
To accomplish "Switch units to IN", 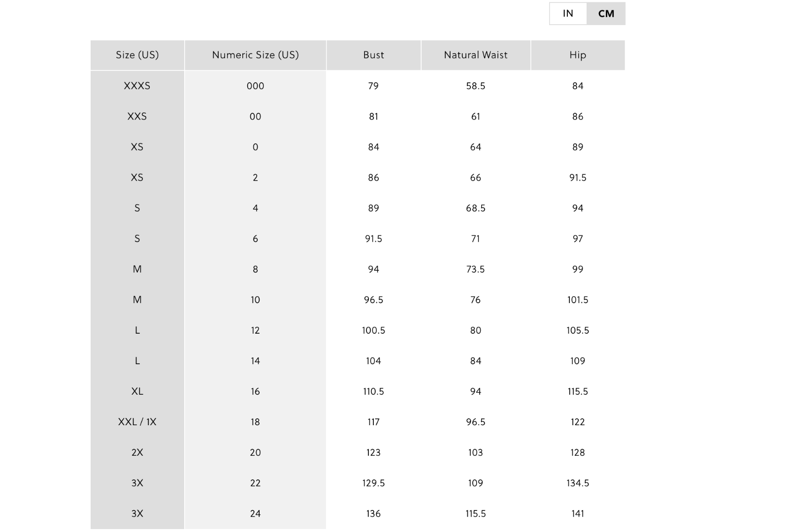I will point(568,13).
